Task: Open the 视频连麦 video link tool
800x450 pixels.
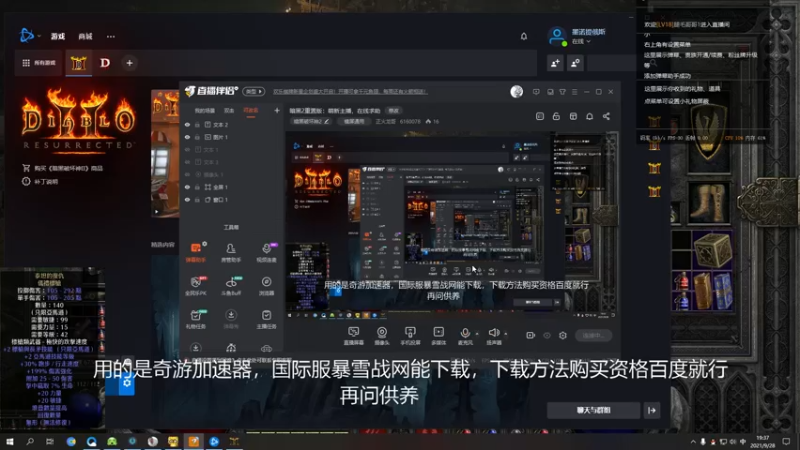Action: [266, 252]
